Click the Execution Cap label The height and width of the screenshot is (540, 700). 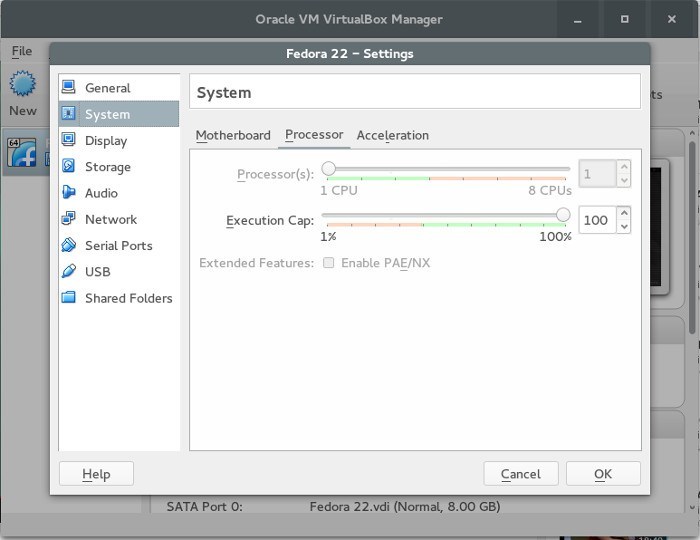[x=270, y=221]
